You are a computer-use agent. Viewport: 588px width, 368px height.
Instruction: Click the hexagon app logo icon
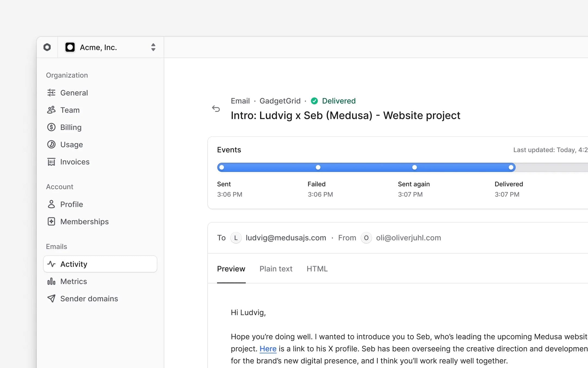click(x=47, y=47)
